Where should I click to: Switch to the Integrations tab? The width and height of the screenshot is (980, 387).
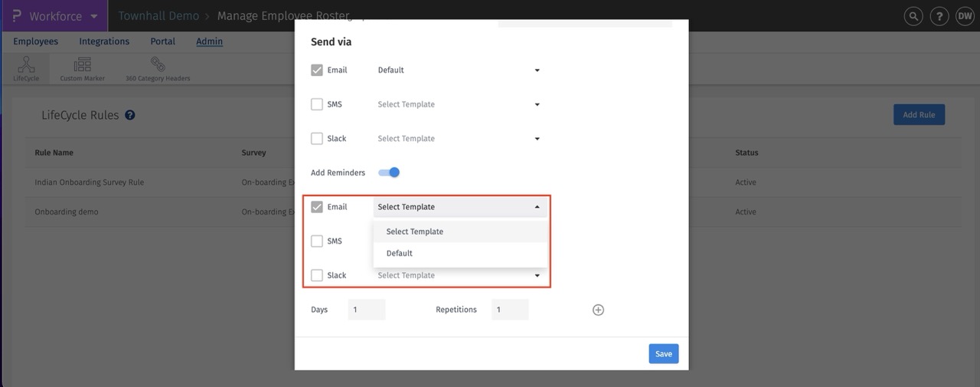point(104,41)
